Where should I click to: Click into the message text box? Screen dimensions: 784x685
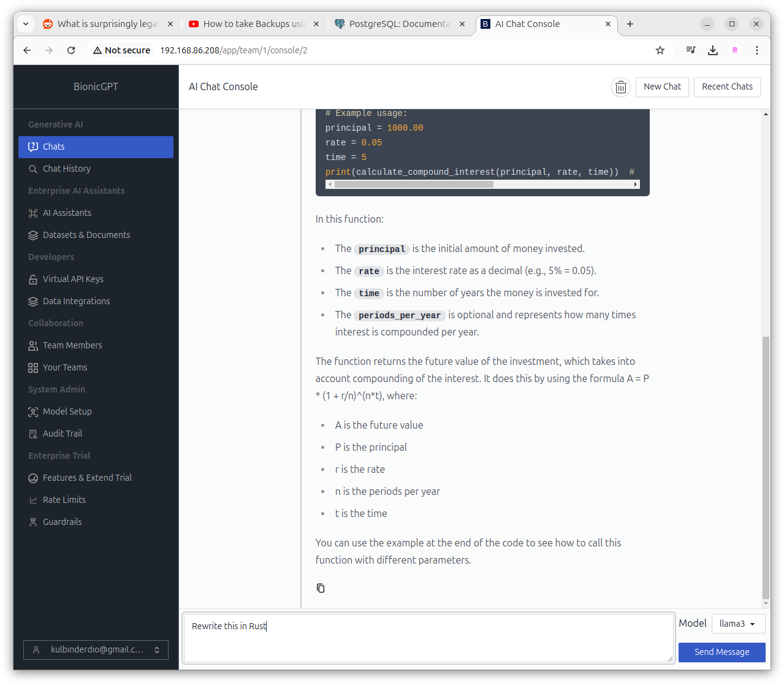[x=428, y=638]
